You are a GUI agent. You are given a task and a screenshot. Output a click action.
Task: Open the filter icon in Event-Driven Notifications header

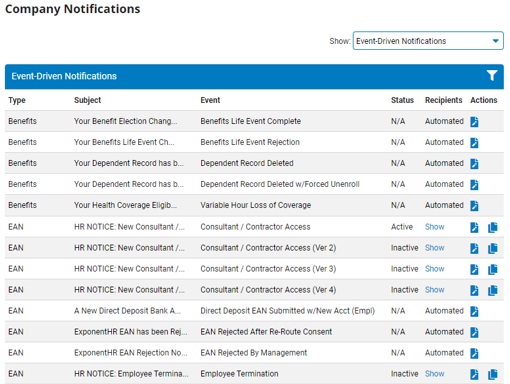492,76
